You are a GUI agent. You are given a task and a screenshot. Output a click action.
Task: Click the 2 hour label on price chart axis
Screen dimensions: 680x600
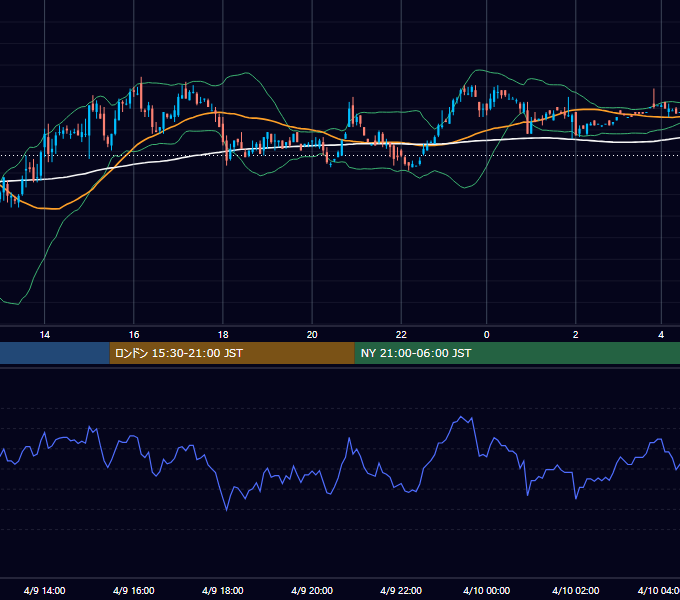575,335
